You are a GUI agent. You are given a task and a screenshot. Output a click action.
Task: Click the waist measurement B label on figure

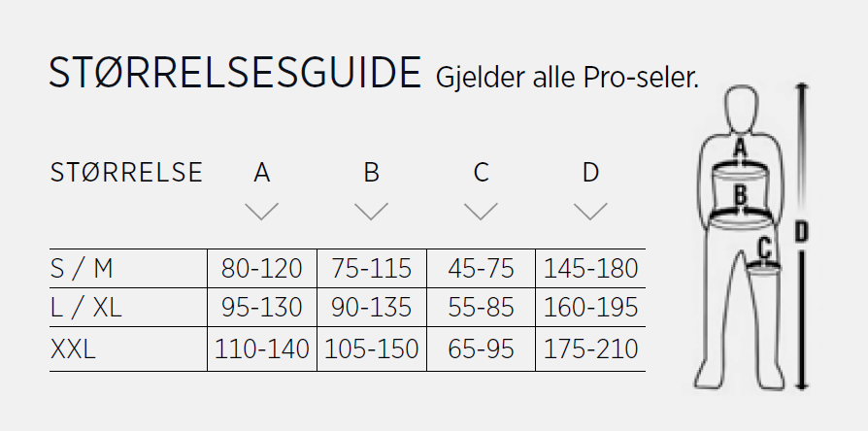click(x=740, y=195)
